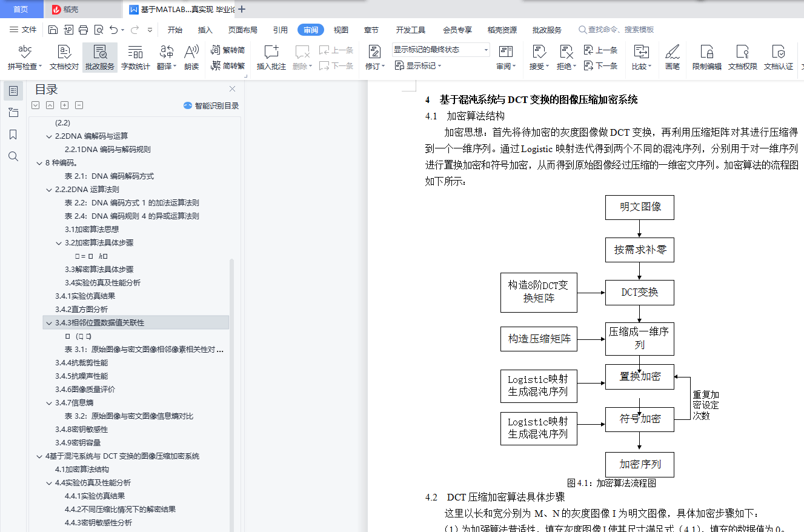
Task: Click the minus icon in 目录 toolbar
Action: pyautogui.click(x=79, y=105)
